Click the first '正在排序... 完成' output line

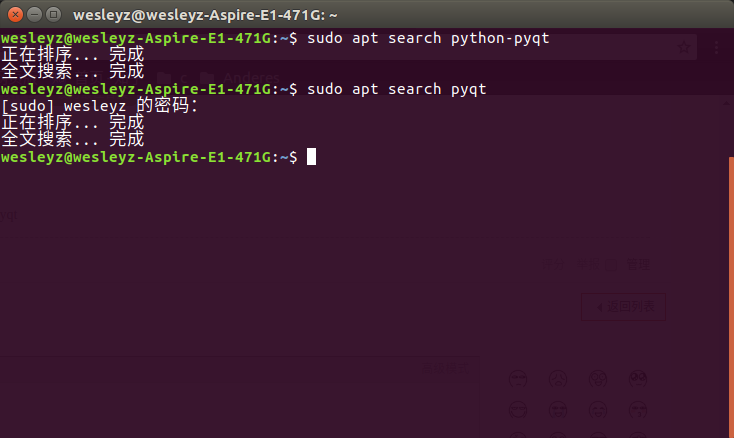click(x=73, y=55)
